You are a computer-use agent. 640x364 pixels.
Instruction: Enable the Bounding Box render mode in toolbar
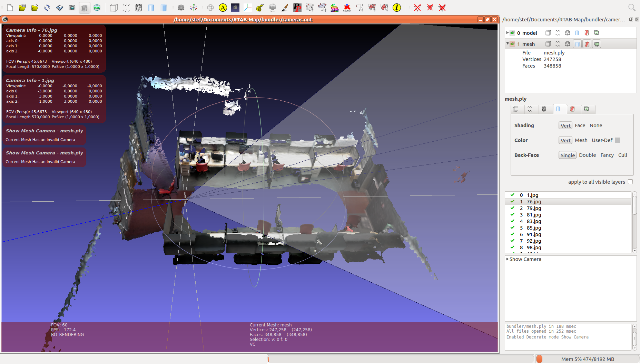[114, 8]
